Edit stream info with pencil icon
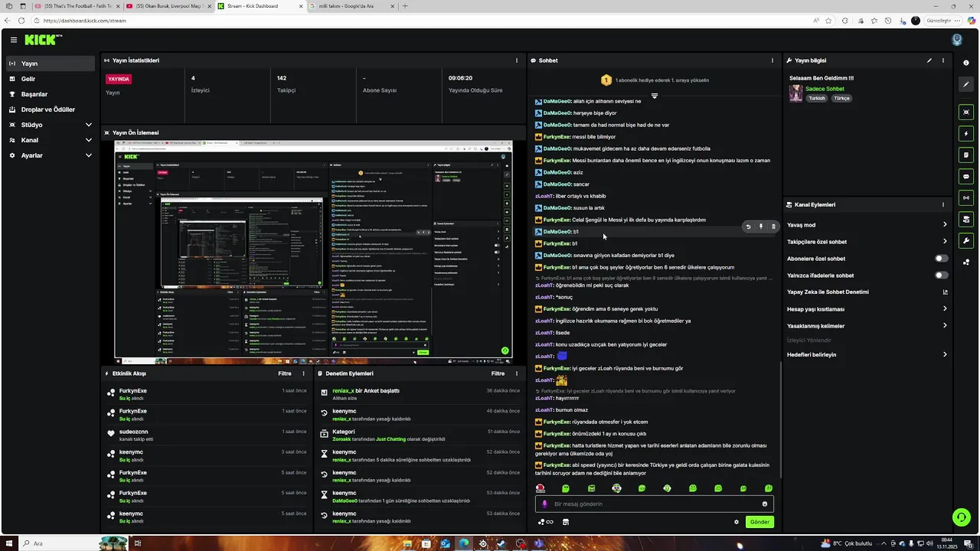Viewport: 980px width, 551px height. tap(929, 60)
